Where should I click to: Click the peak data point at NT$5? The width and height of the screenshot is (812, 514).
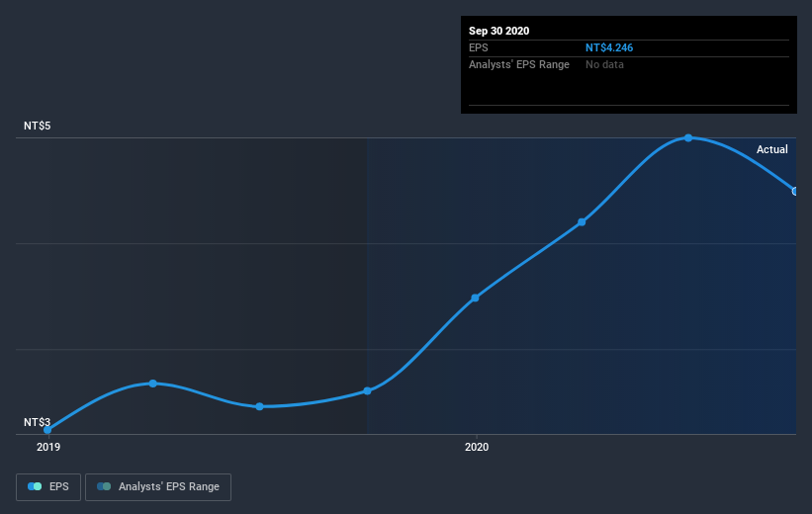pyautogui.click(x=688, y=137)
